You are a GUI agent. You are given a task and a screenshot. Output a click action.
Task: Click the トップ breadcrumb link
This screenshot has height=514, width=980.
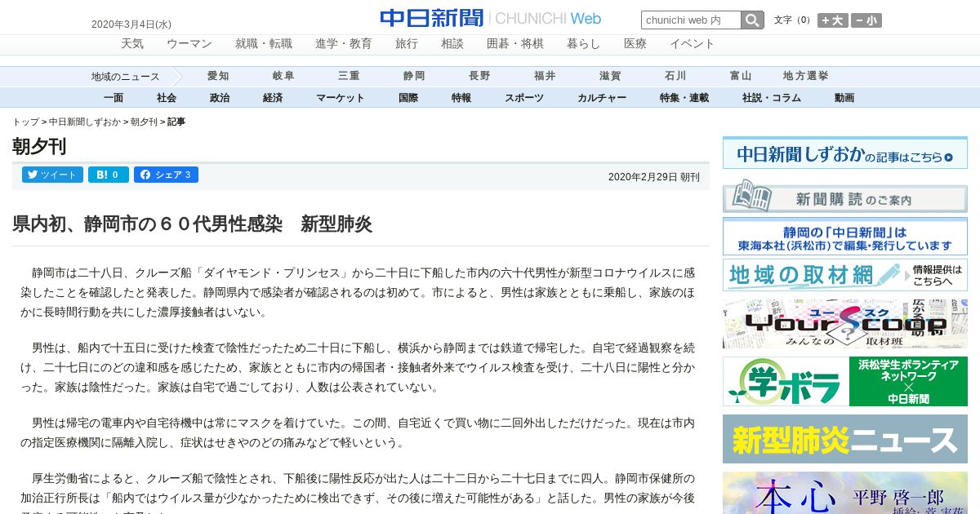point(25,122)
